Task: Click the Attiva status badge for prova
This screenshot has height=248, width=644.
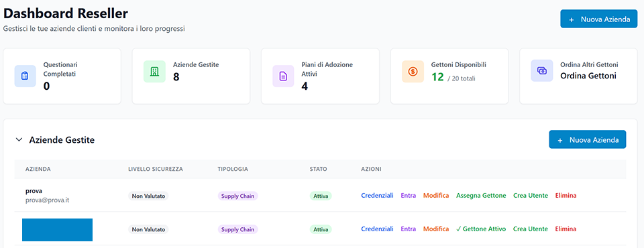Action: (321, 196)
